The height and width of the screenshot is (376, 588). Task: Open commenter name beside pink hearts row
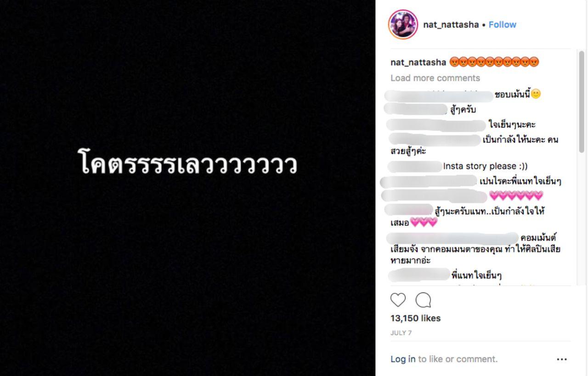point(434,196)
